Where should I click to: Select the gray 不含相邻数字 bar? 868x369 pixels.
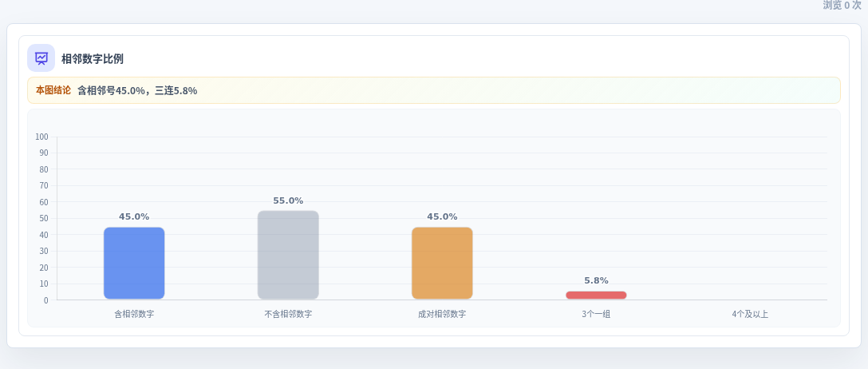click(288, 255)
